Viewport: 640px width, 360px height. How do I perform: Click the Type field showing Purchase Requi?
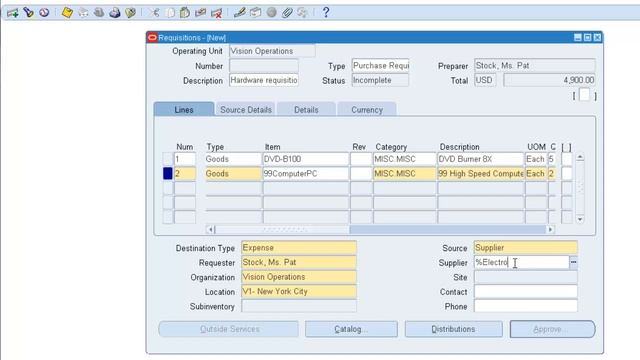[x=380, y=66]
